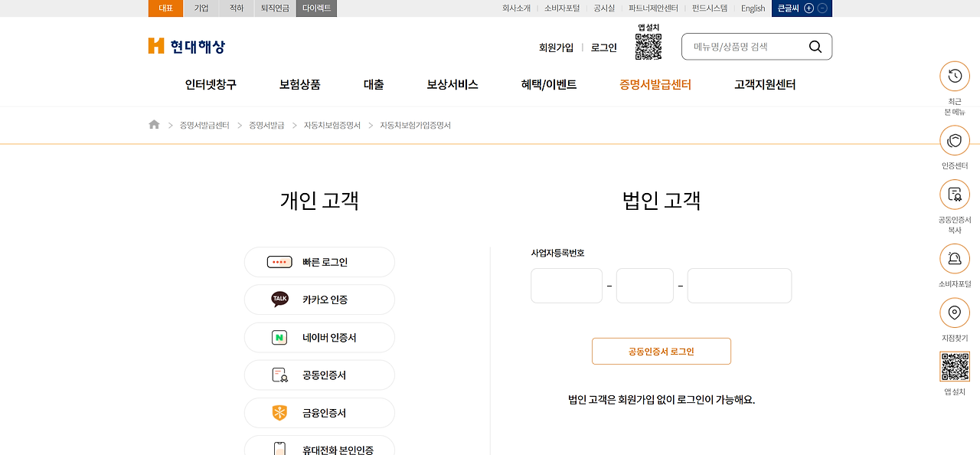980x455 pixels.
Task: Click the branch finder location pin icon
Action: point(955,313)
